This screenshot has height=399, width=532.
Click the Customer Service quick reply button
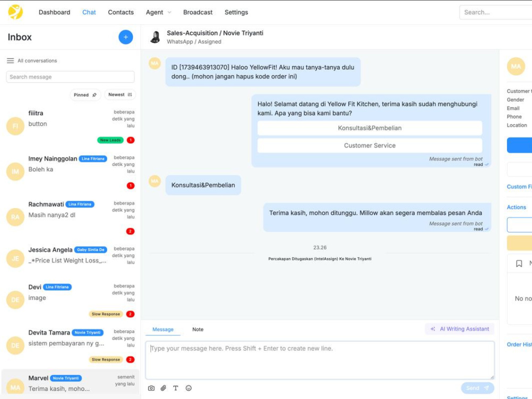point(370,146)
